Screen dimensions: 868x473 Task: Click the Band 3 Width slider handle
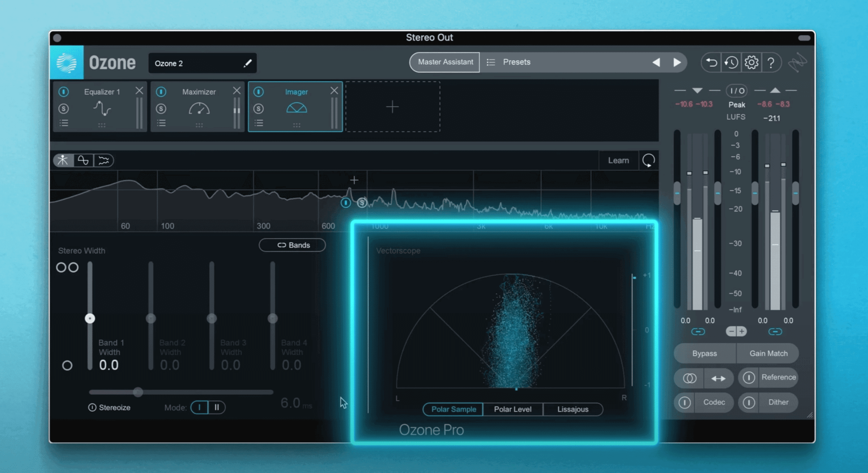pos(212,319)
